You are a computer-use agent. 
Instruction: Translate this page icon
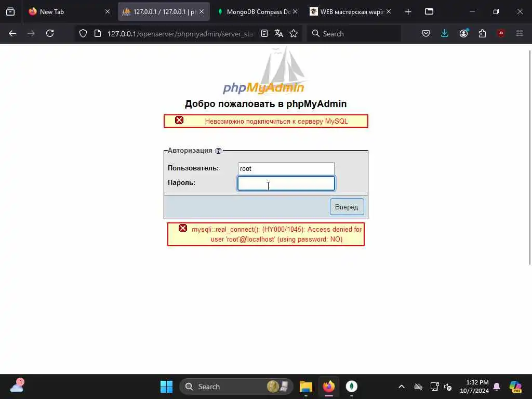pos(279,33)
